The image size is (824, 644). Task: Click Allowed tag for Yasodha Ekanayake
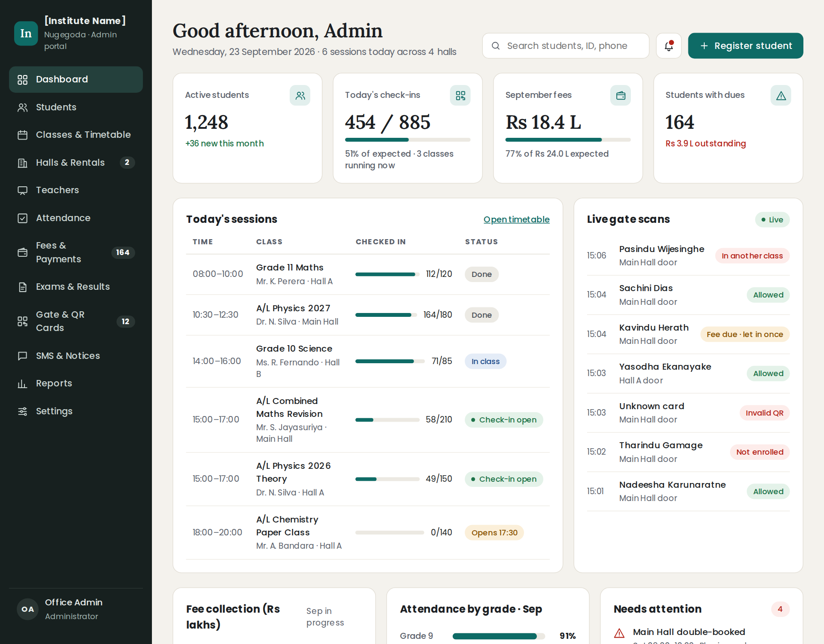point(768,374)
